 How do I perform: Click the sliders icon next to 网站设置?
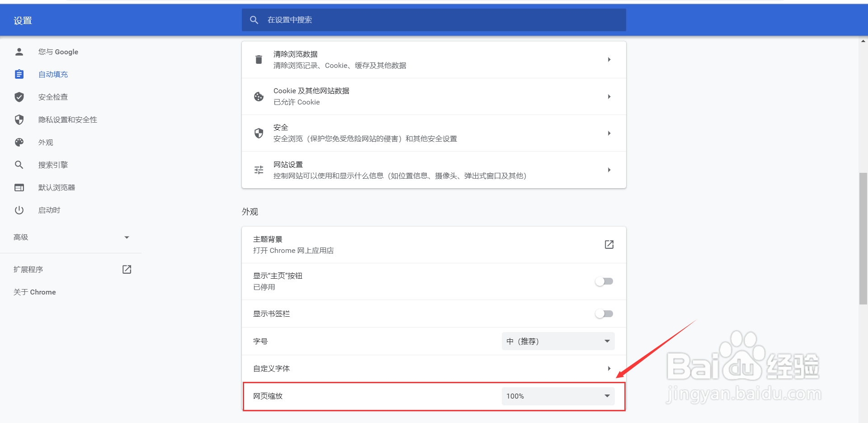tap(258, 170)
